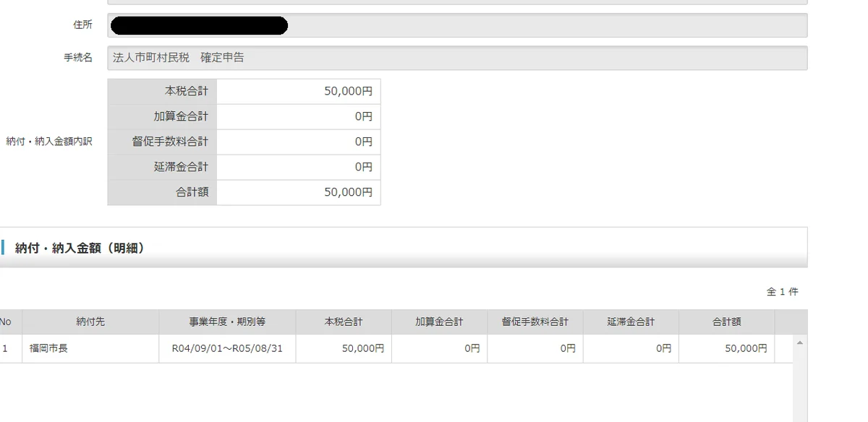Click the 0円 cell under the 加算金合計 column
Screen dimensions: 868x422
(x=439, y=348)
